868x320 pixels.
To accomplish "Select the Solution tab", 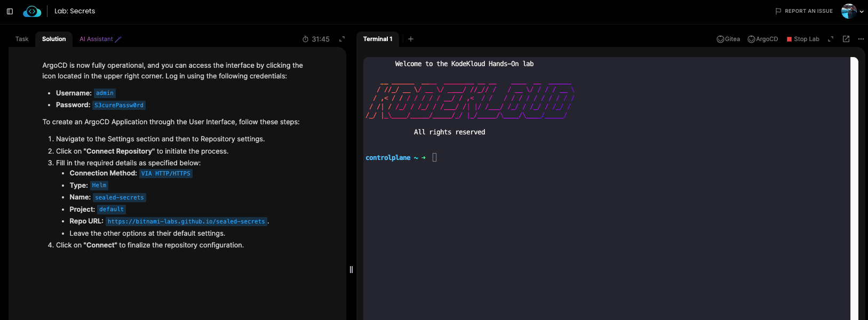I will 54,39.
